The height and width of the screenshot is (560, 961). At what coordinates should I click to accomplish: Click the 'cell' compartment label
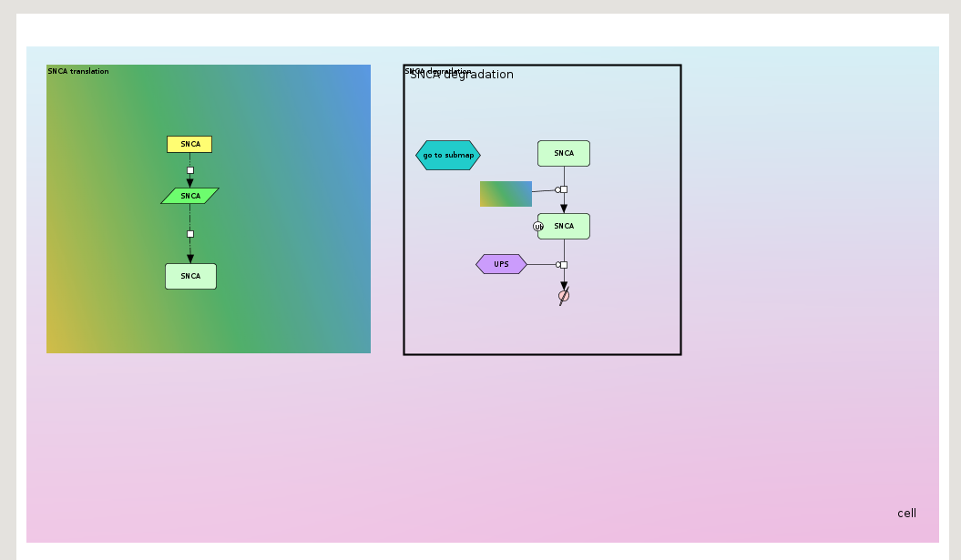tap(906, 514)
